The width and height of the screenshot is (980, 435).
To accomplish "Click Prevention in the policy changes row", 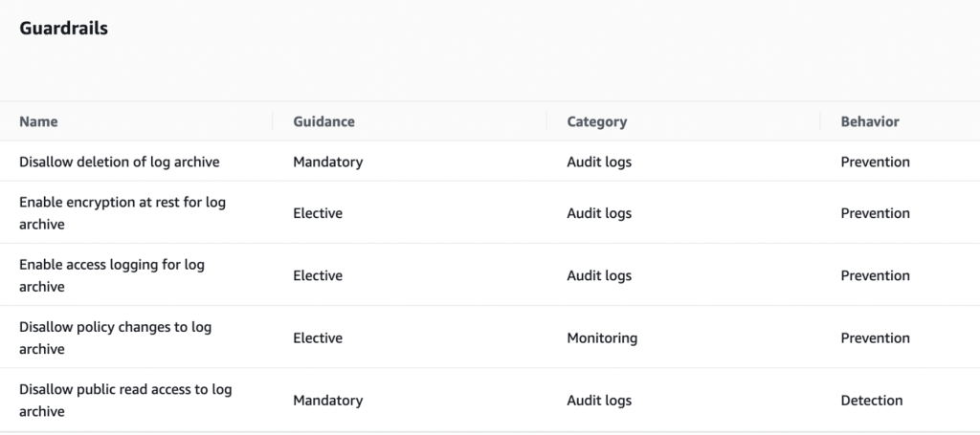I will tap(875, 337).
